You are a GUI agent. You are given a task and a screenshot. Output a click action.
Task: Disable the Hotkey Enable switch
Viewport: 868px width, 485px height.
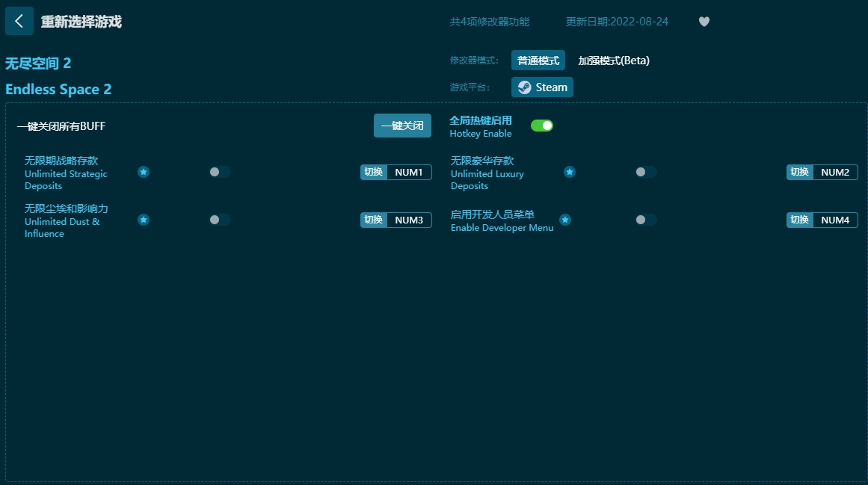coord(542,126)
